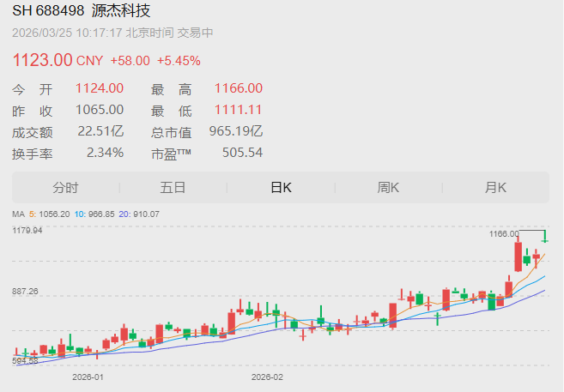Screen dimensions: 564x392
Task: Click the MA 5 value 1056.20 label
Action: (51, 214)
